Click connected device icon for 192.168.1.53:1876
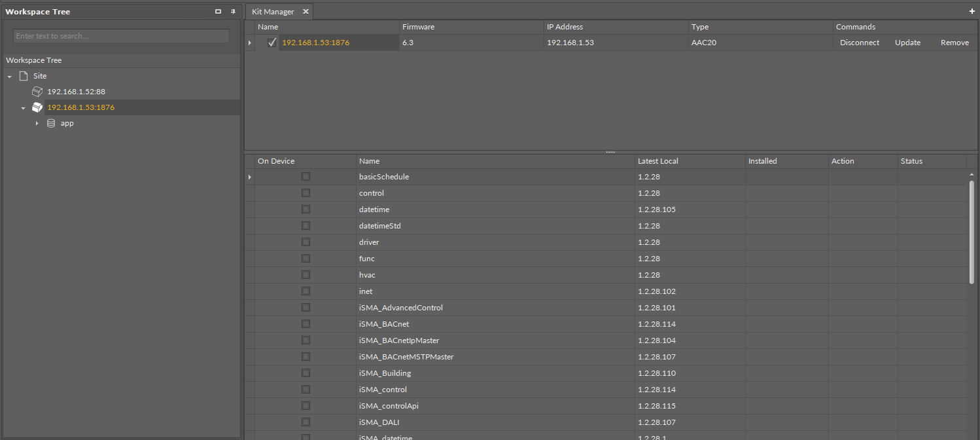Viewport: 980px width, 440px height. pyautogui.click(x=37, y=107)
